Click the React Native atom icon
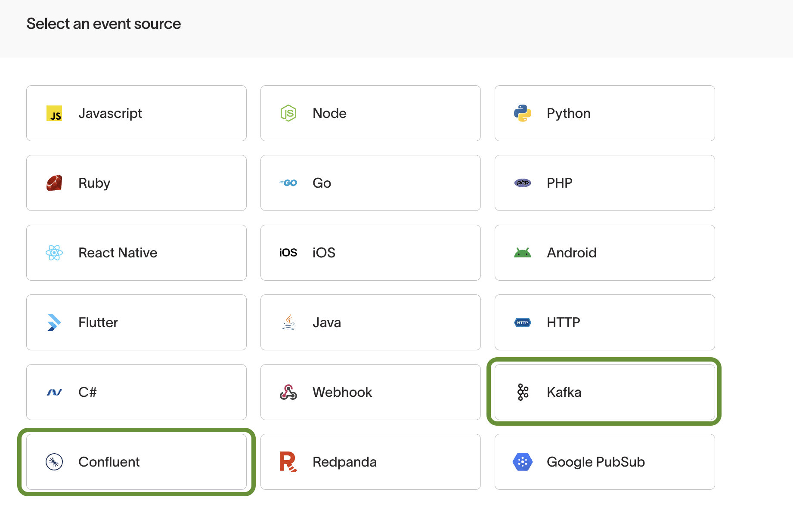 54,253
